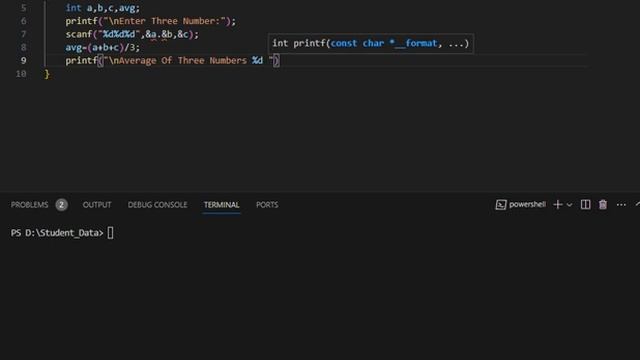Show the PORTS tab

267,204
